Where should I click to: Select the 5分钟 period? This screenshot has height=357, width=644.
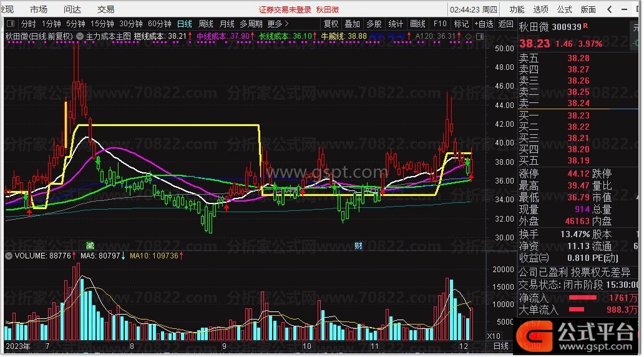pos(76,24)
